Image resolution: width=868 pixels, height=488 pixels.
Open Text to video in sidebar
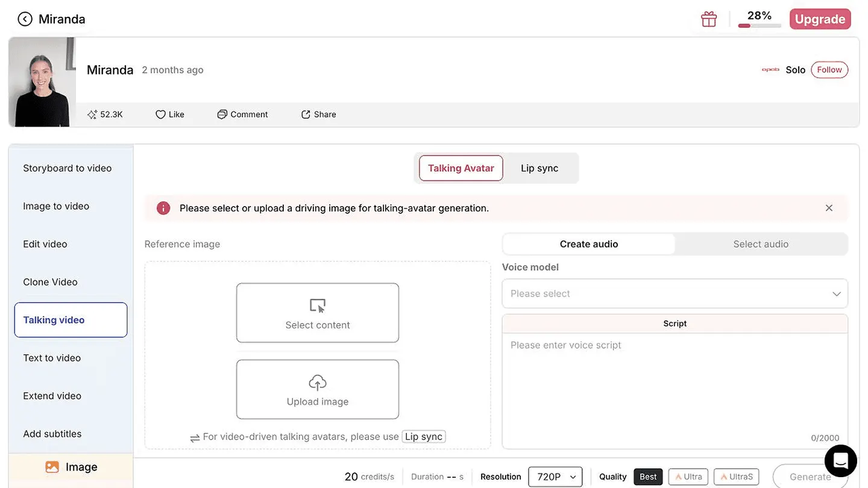point(71,358)
